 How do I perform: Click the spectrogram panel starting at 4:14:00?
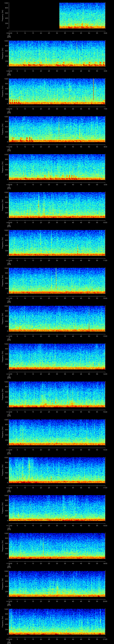[x=57, y=394]
